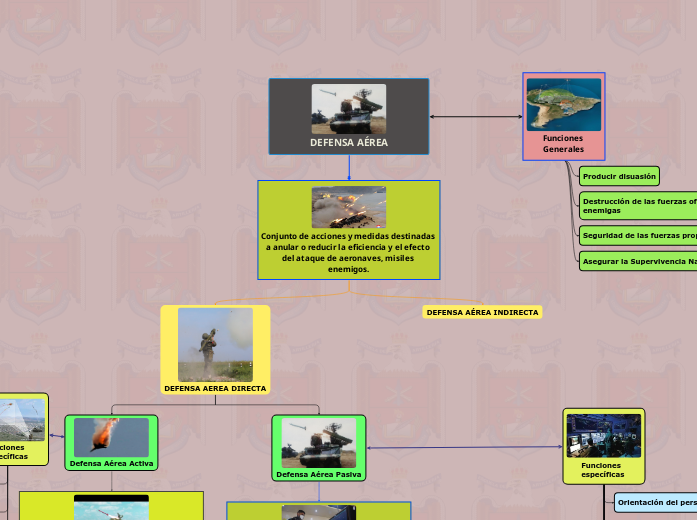Click the arrow linking Defensa Aérea Pasiva to Funciones específicas

(x=464, y=447)
